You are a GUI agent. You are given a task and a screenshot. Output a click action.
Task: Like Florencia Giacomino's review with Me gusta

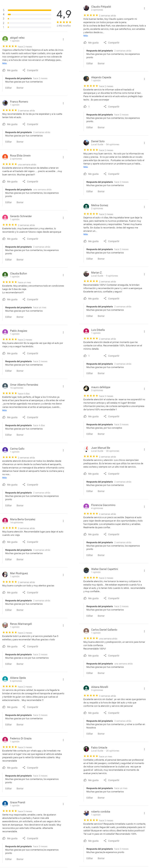point(91,534)
